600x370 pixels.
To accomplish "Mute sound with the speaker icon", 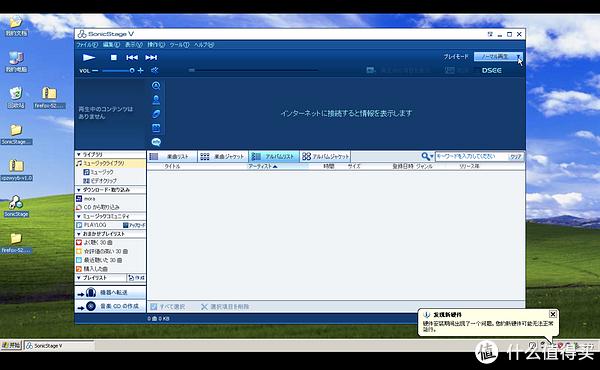I will click(x=155, y=70).
